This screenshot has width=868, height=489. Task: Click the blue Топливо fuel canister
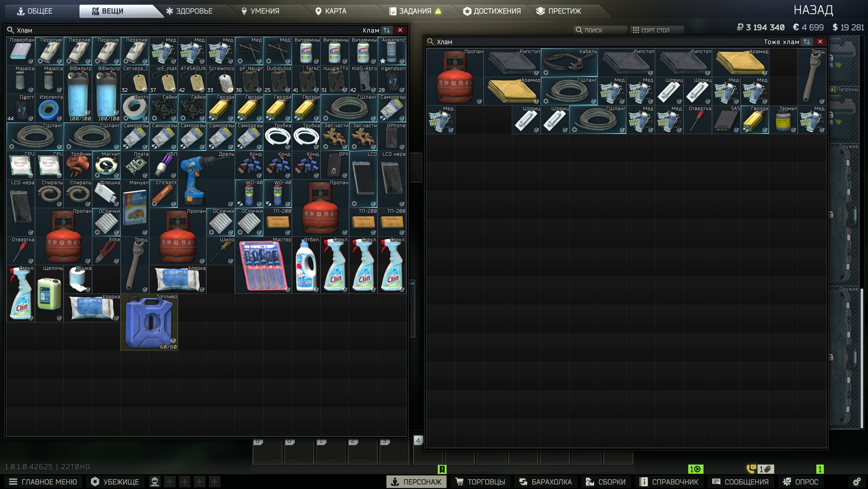click(149, 322)
